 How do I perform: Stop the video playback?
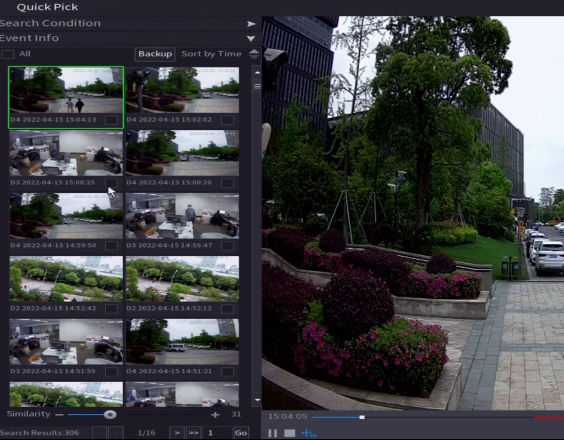click(290, 433)
